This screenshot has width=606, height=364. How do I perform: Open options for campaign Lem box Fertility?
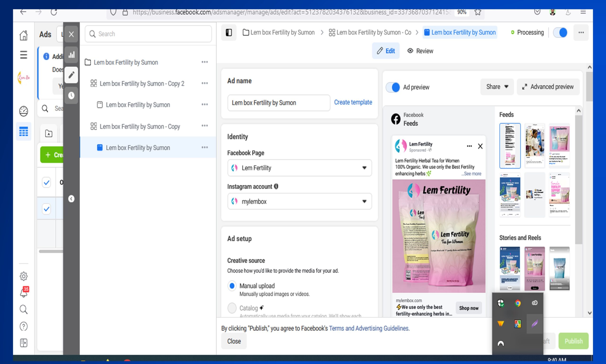(205, 62)
